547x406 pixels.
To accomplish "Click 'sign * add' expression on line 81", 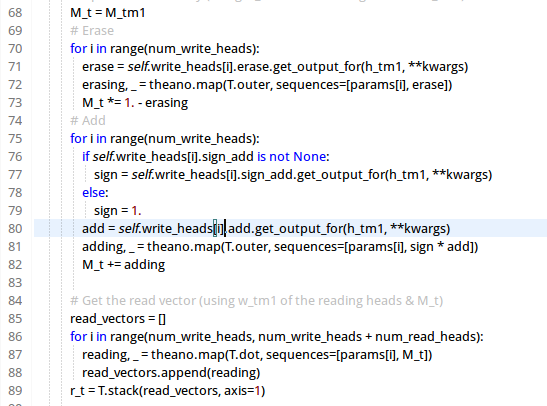I will [x=440, y=247].
